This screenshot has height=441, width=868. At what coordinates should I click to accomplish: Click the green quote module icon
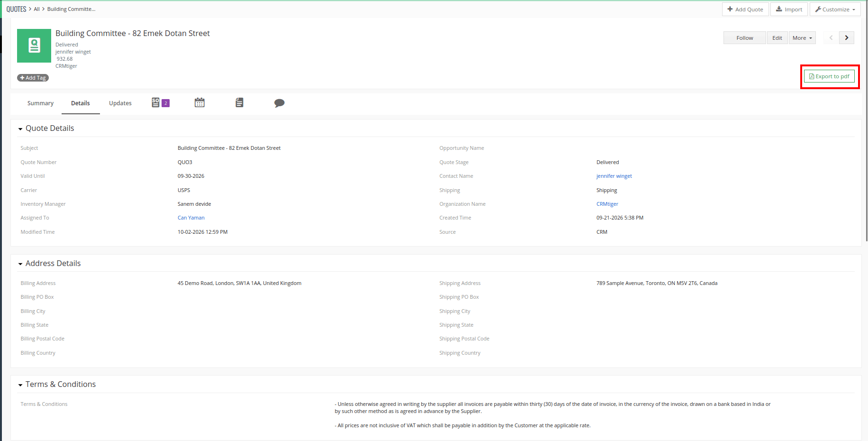[34, 46]
